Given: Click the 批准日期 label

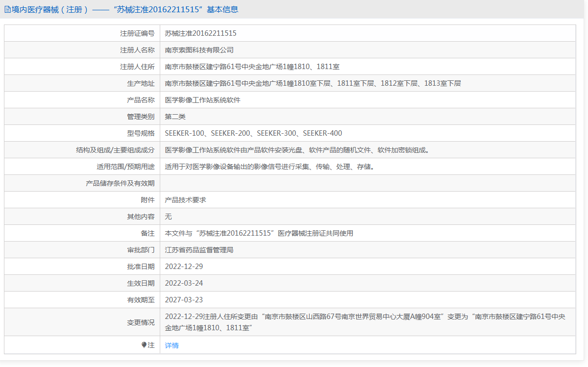Looking at the screenshot, I should (141, 267).
